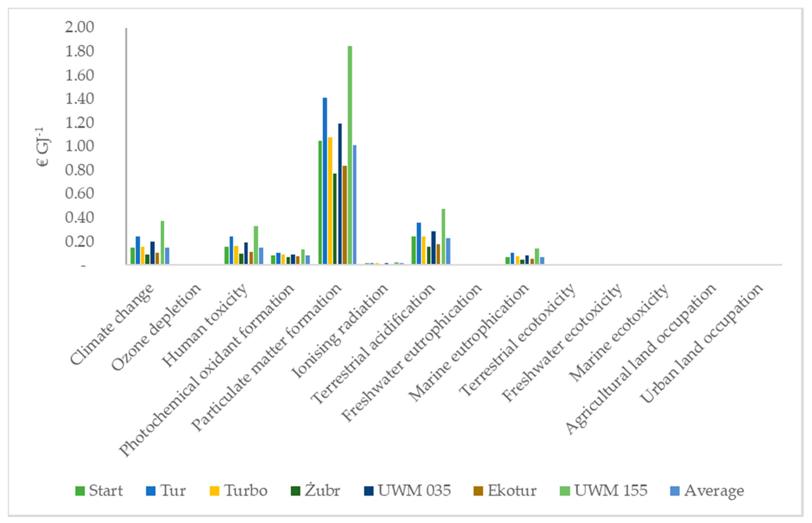Select the 'Climate change' axis label
This screenshot has width=812, height=523.
point(112,324)
